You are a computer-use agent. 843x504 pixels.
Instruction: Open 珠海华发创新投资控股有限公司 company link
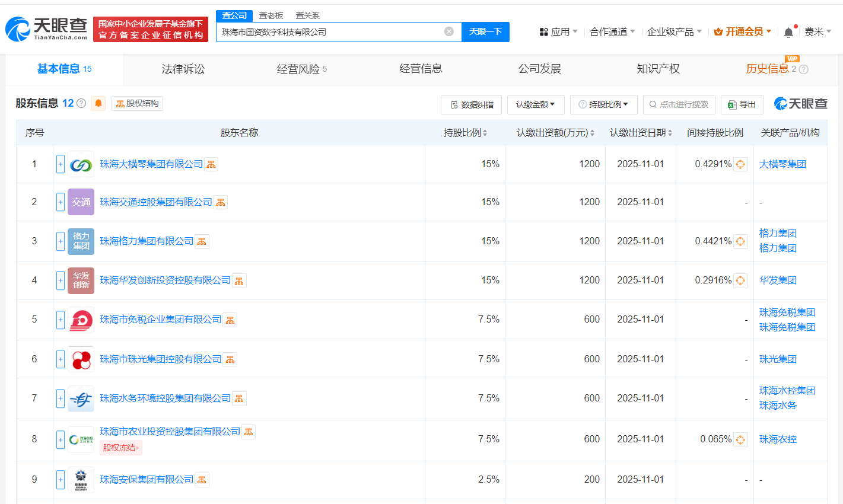[x=165, y=280]
